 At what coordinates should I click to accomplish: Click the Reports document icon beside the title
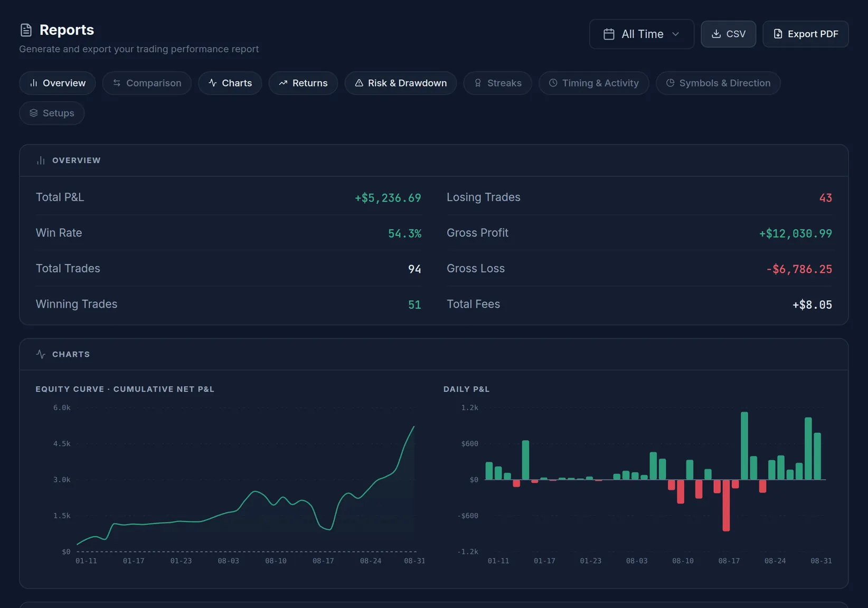(x=26, y=30)
